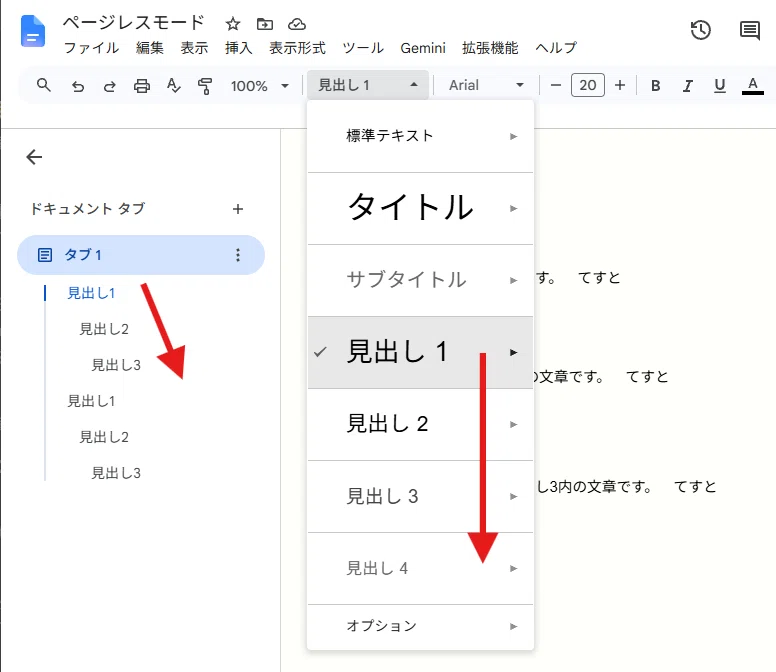Expand submenu arrow for 見出し 1
The width and height of the screenshot is (776, 672).
(x=513, y=352)
